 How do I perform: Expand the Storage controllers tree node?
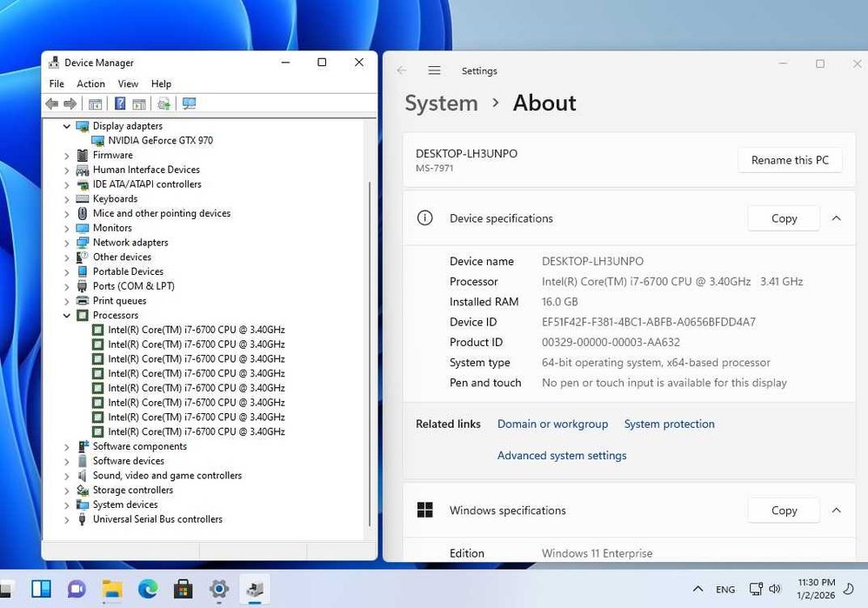[67, 491]
